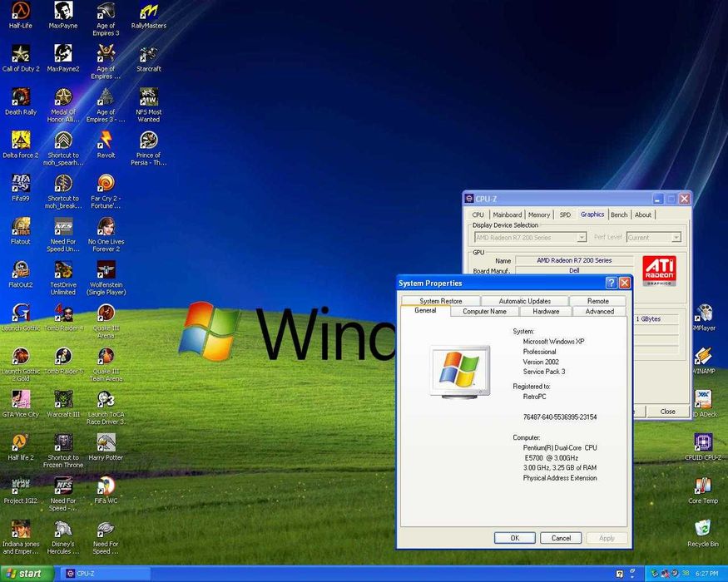Select the Bench tab in CPU-Z
Image resolution: width=728 pixels, height=582 pixels.
click(619, 215)
